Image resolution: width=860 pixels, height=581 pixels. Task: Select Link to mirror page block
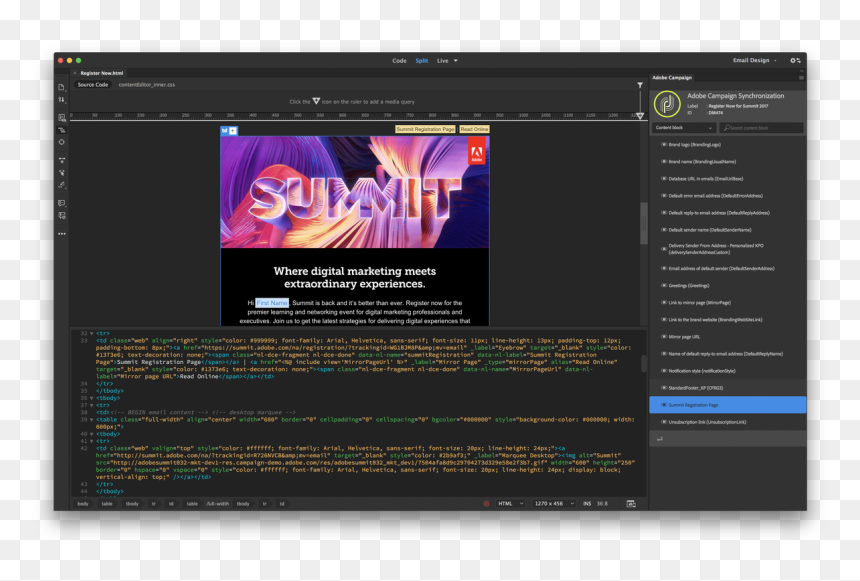(728, 303)
